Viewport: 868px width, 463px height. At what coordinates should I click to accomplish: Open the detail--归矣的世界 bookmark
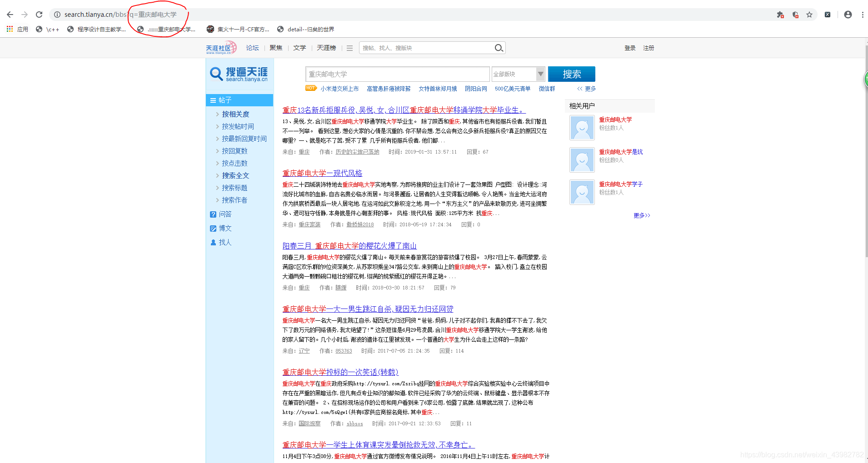[306, 29]
